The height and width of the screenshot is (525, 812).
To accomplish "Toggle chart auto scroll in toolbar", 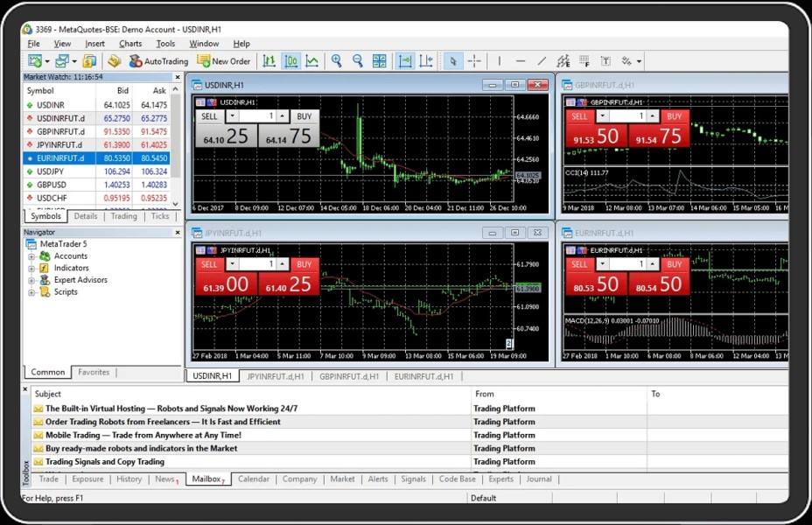I will pyautogui.click(x=405, y=61).
